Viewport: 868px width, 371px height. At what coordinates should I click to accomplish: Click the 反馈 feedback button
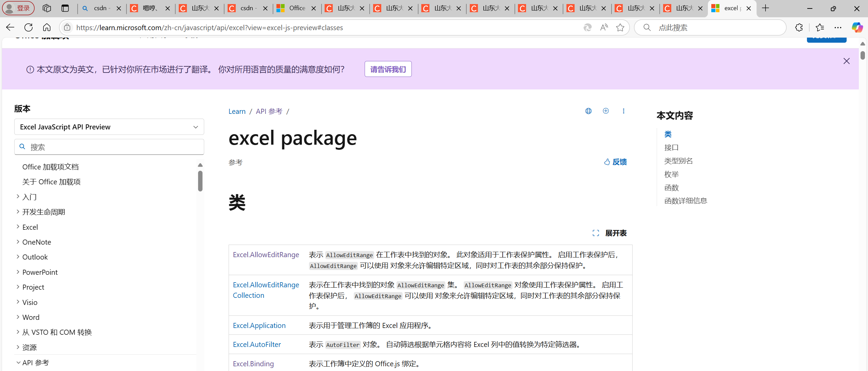tap(615, 162)
